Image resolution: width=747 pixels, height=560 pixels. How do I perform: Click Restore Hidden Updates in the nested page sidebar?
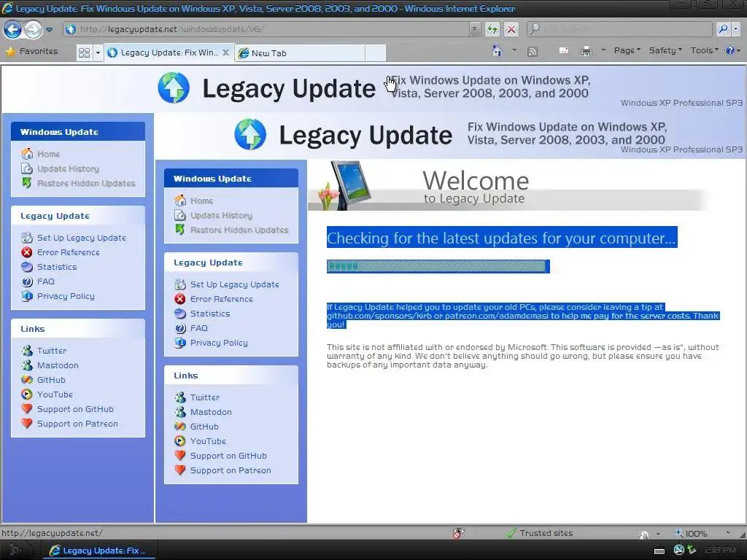(x=239, y=230)
